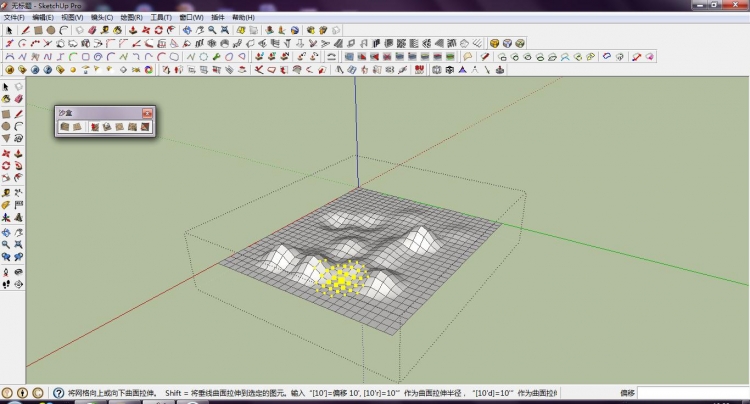Viewport: 750px width, 404px height.
Task: Select Pan hand tool in the left palette
Action: point(18,232)
